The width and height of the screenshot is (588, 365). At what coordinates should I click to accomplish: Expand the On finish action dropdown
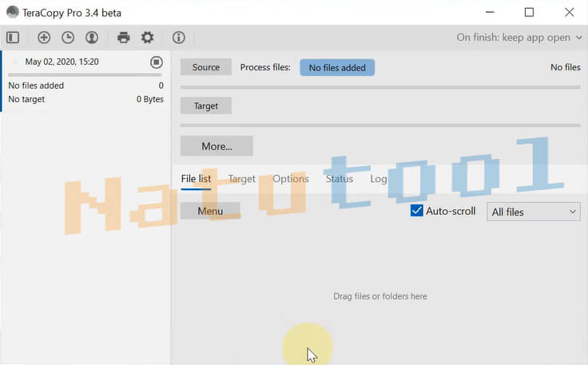pyautogui.click(x=518, y=38)
